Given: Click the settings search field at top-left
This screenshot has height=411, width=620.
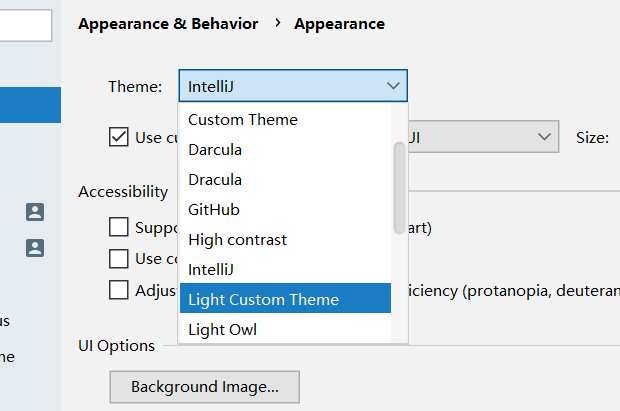Looking at the screenshot, I should (x=24, y=25).
